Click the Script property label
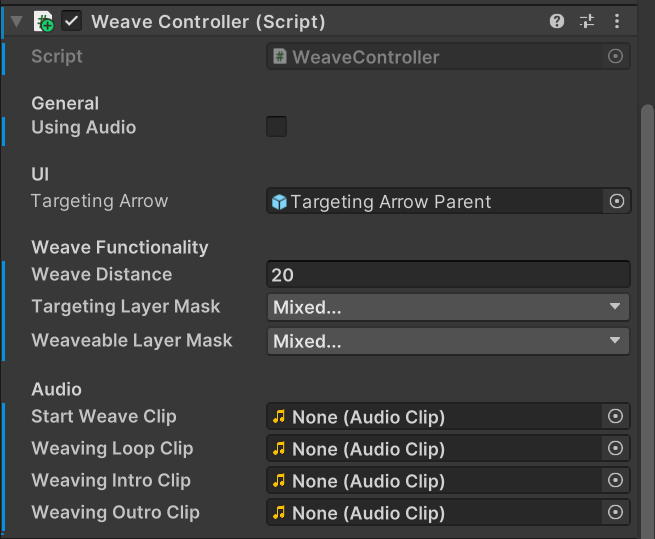Image resolution: width=655 pixels, height=539 pixels. 57,56
